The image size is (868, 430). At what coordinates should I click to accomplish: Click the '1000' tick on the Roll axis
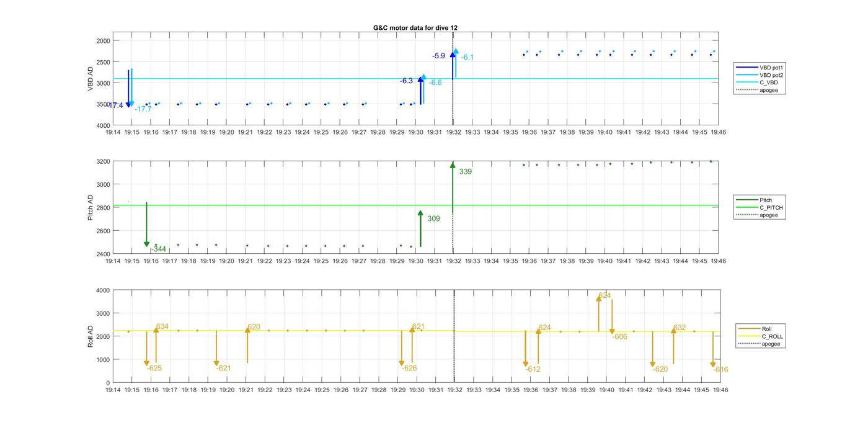tap(103, 360)
